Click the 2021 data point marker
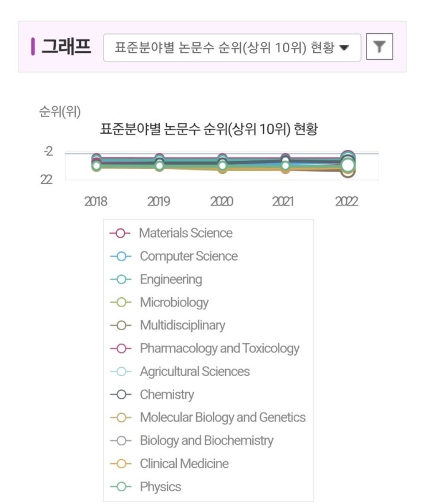Viewport: 427px width, 504px height. click(284, 165)
